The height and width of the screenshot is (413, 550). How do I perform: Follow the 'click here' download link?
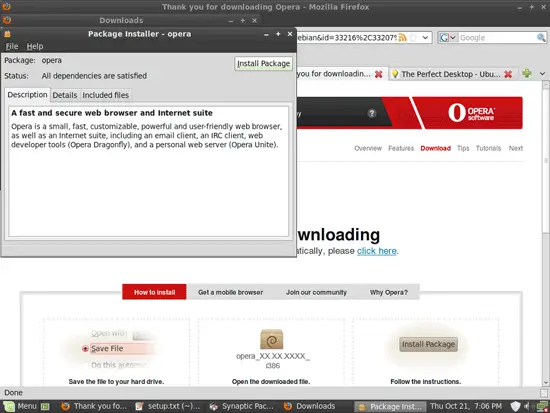pyautogui.click(x=377, y=251)
